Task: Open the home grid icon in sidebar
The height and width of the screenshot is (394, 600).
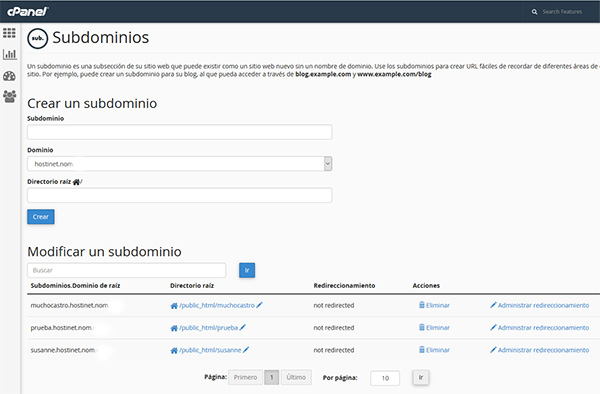Action: coord(9,33)
